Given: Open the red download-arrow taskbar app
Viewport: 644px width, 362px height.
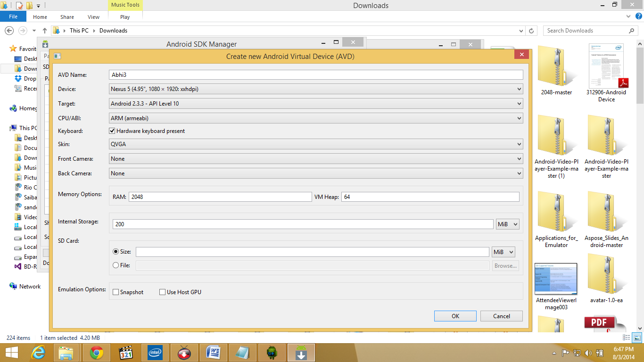Looking at the screenshot, I should [x=184, y=353].
